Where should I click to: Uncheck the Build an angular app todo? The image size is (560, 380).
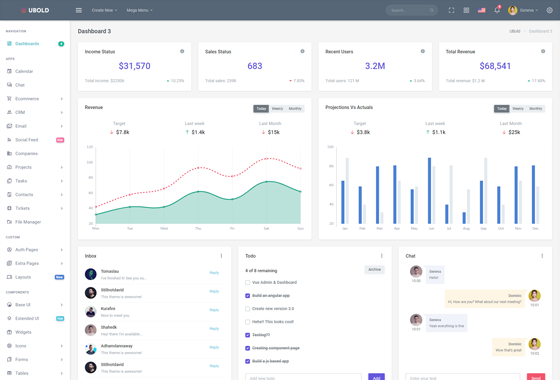[248, 296]
